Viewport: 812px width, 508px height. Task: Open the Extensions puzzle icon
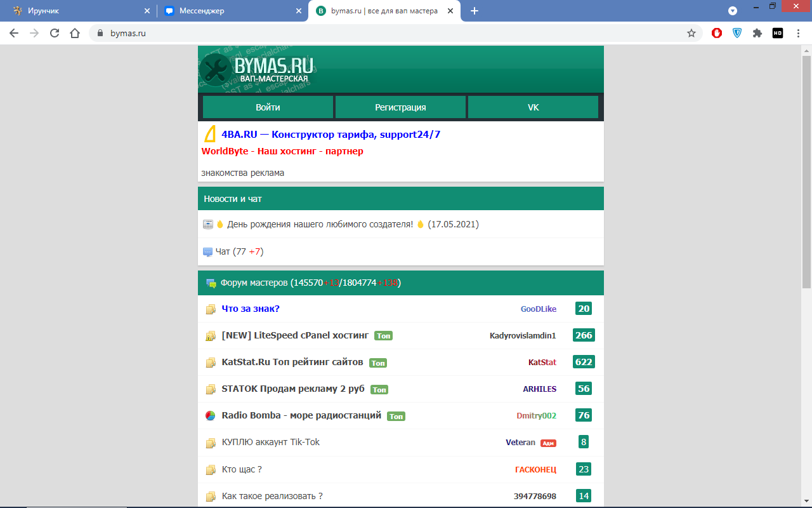coord(757,33)
